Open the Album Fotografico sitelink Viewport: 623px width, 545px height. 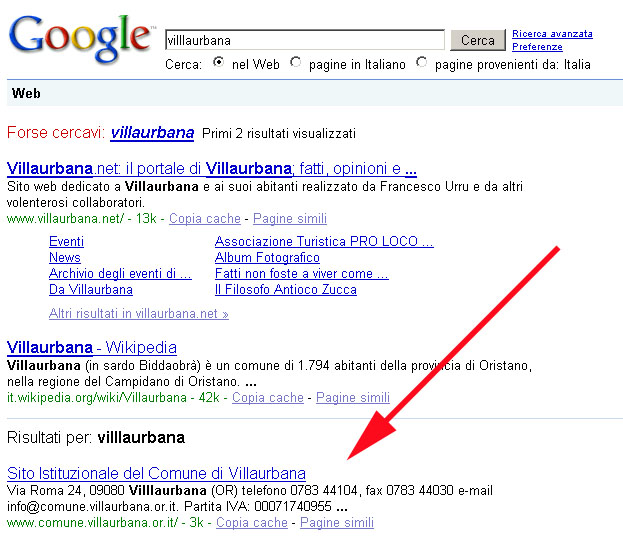(x=267, y=257)
